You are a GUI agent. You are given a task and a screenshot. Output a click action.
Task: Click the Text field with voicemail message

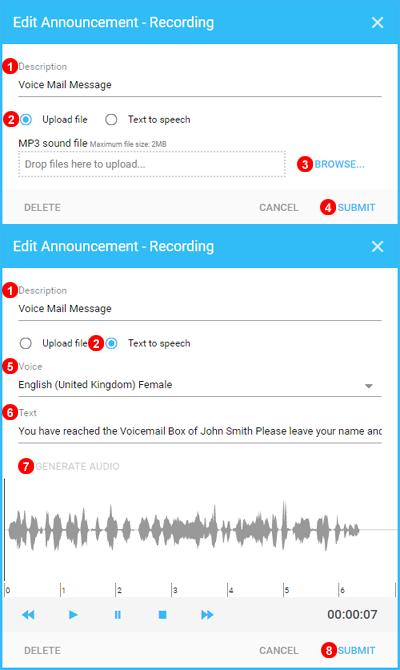200,431
